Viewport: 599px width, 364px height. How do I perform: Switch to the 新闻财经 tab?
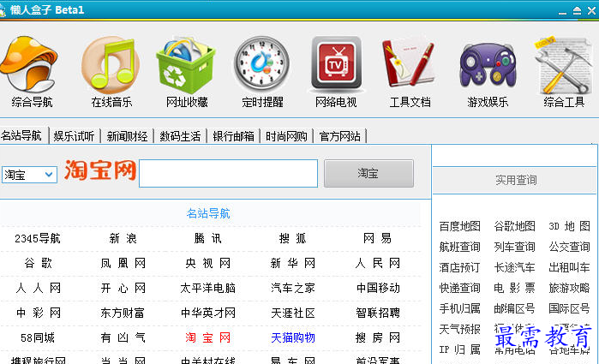[x=127, y=136]
